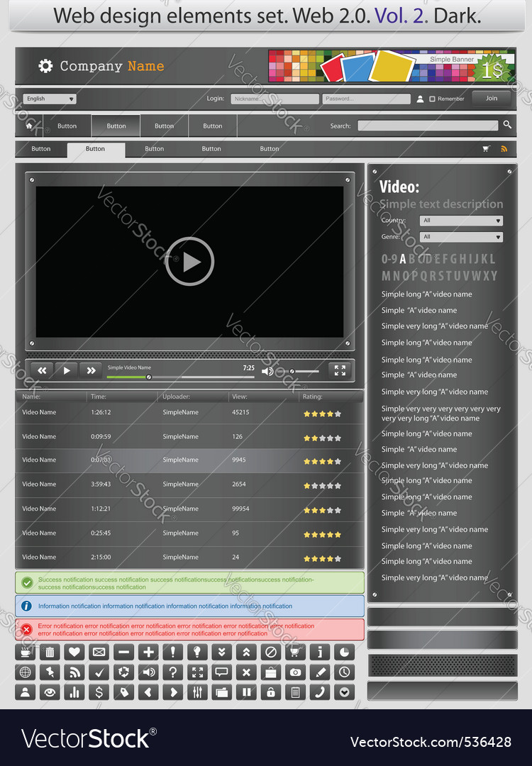Click the prohibited circle-slash icon
This screenshot has width=532, height=766.
coord(271,652)
